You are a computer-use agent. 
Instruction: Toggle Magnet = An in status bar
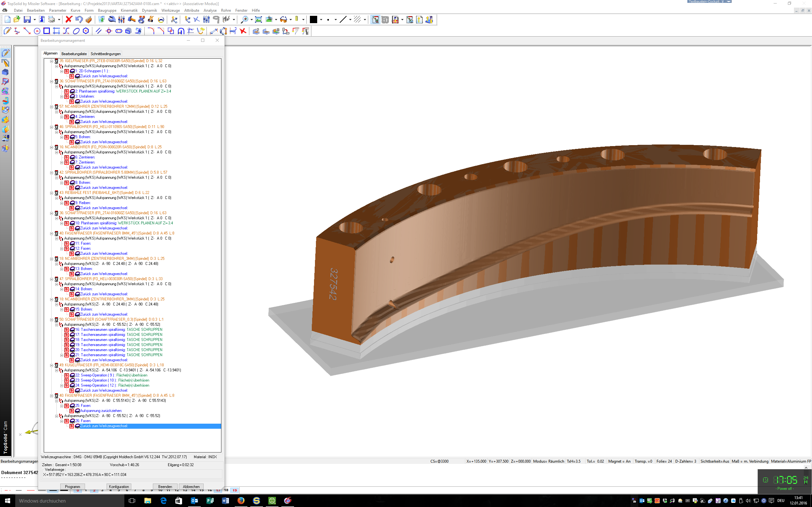coord(619,461)
